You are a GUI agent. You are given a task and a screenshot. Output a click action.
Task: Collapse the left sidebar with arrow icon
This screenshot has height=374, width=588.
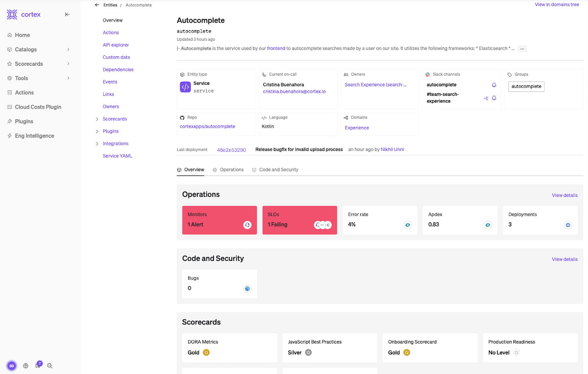click(x=67, y=14)
